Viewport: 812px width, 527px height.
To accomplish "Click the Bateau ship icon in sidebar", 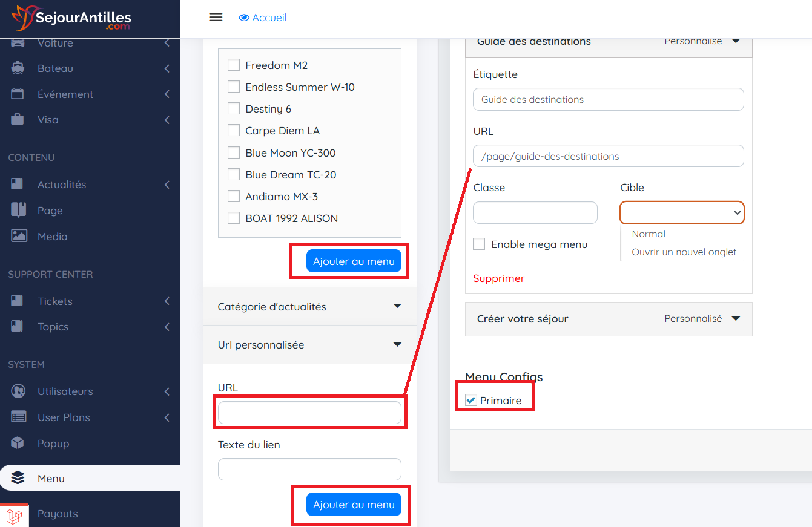I will (x=18, y=68).
